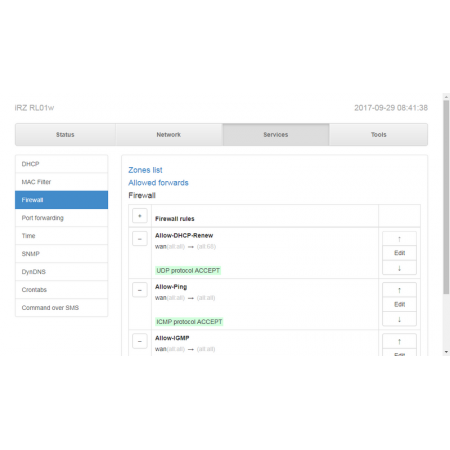Remove the Allow-IGMP rule

click(x=140, y=341)
